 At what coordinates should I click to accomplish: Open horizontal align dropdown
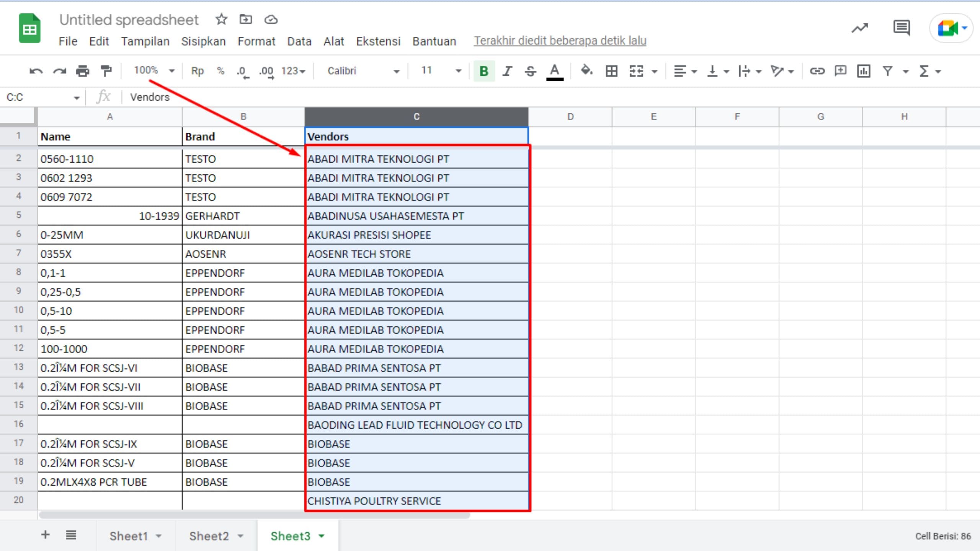click(685, 71)
